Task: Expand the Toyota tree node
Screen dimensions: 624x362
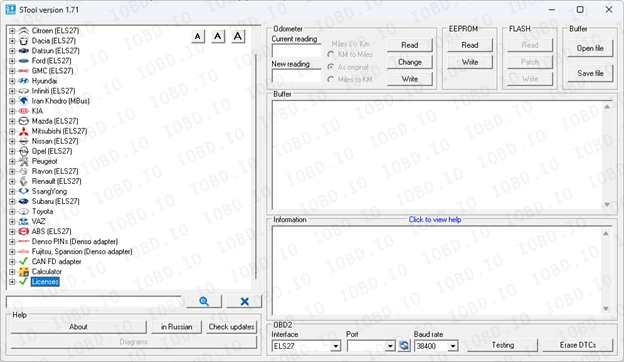Action: 12,212
